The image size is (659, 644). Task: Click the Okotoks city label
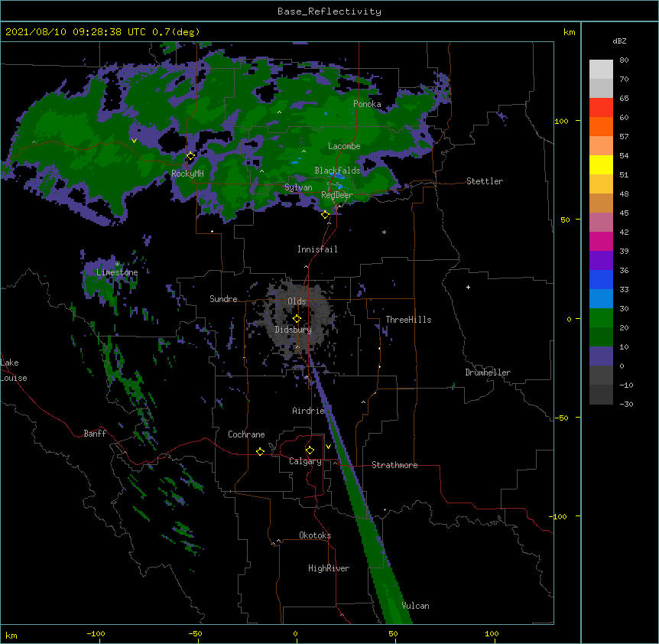315,535
